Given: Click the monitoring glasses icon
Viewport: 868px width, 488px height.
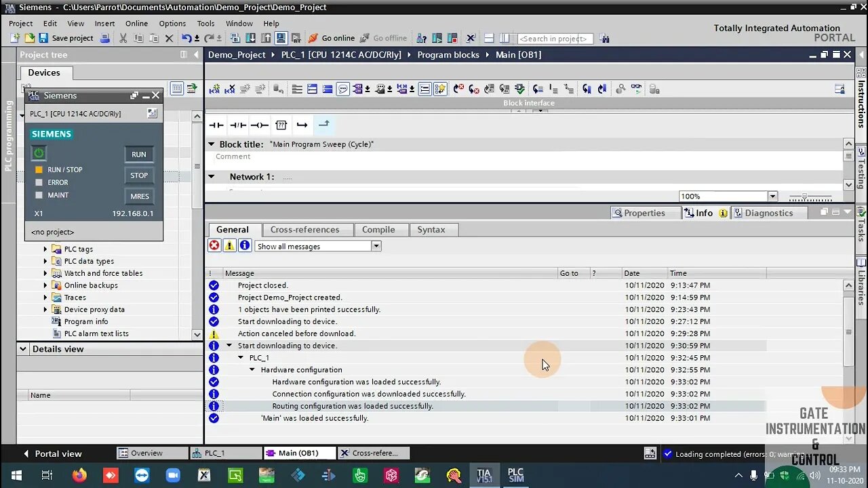Looking at the screenshot, I should coord(637,89).
